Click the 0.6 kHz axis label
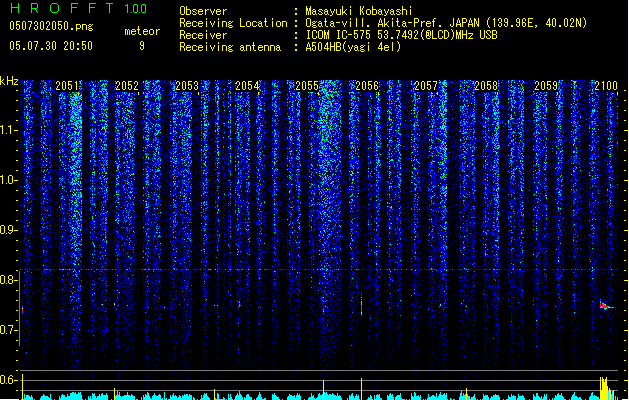The width and height of the screenshot is (629, 400). 9,380
